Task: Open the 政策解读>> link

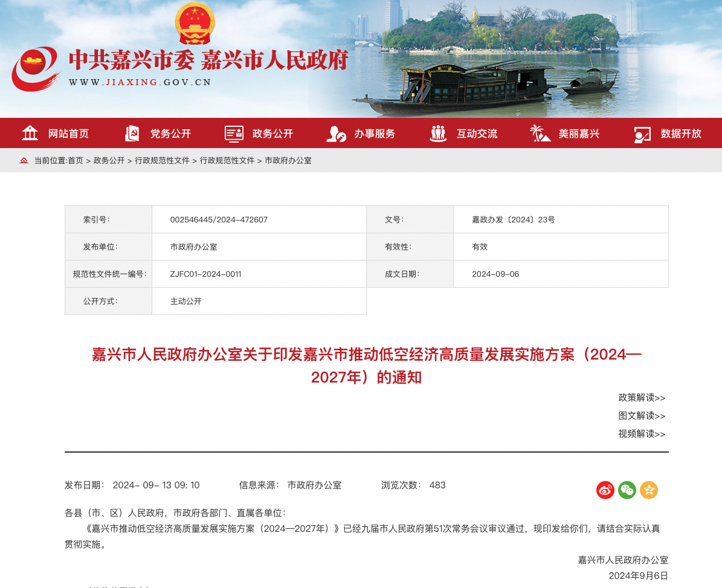Action: [x=641, y=398]
